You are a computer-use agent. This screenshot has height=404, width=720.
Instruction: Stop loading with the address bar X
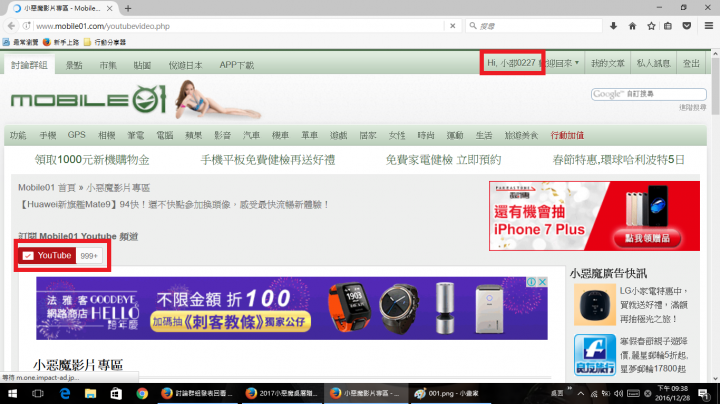click(453, 26)
